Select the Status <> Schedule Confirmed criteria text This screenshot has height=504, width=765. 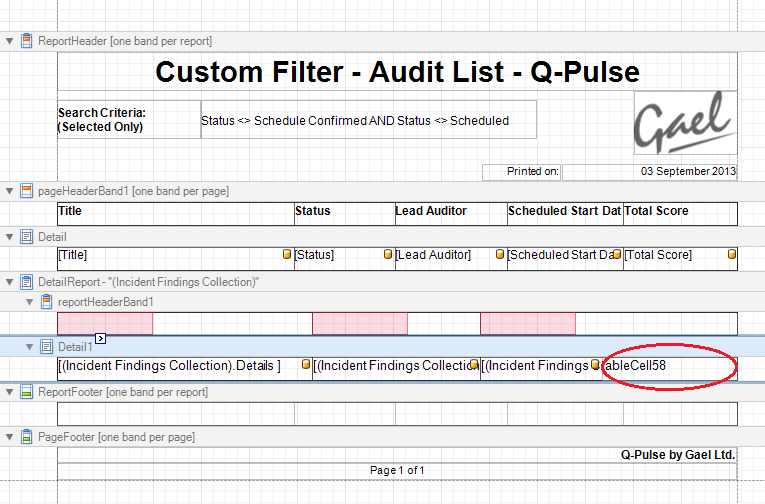[369, 120]
